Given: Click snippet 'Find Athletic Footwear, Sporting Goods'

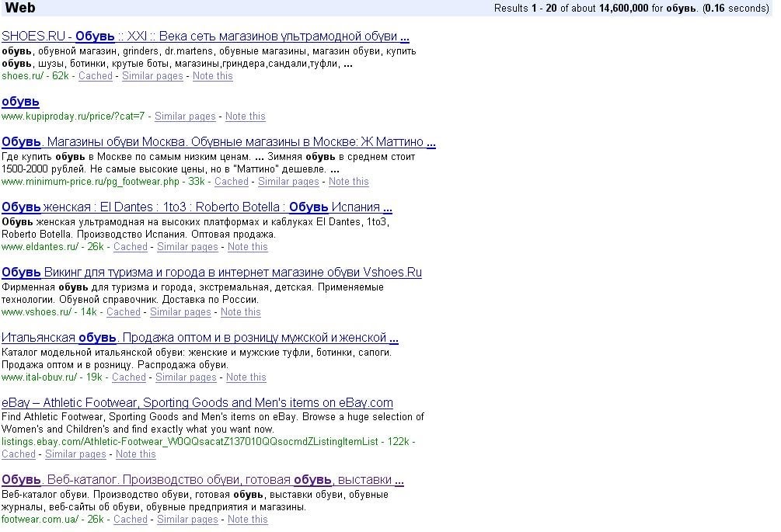Looking at the screenshot, I should coord(213,416).
